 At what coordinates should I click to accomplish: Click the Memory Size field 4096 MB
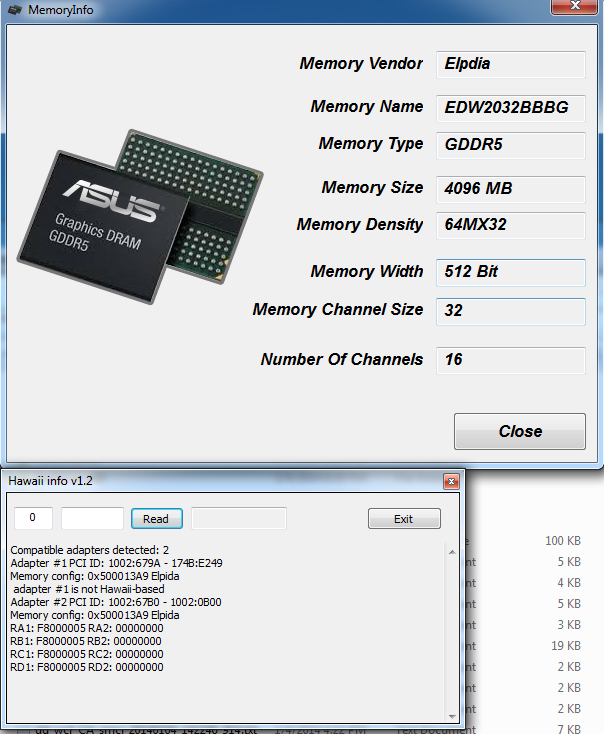coord(511,189)
